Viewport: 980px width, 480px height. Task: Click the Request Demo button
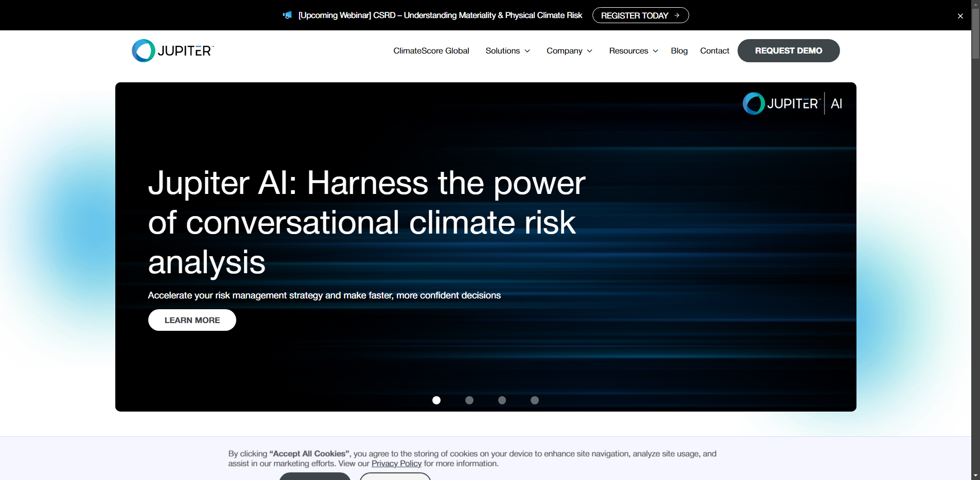[x=789, y=50]
